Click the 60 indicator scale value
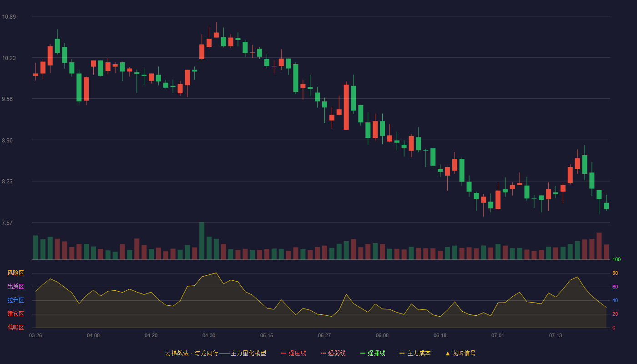Image resolution: width=637 pixels, height=364 pixels. coord(615,287)
